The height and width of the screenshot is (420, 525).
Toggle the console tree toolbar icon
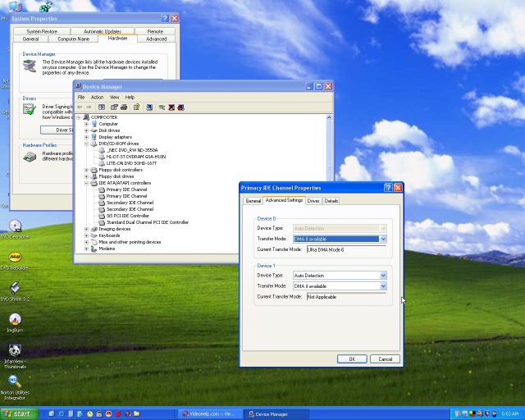(x=102, y=107)
